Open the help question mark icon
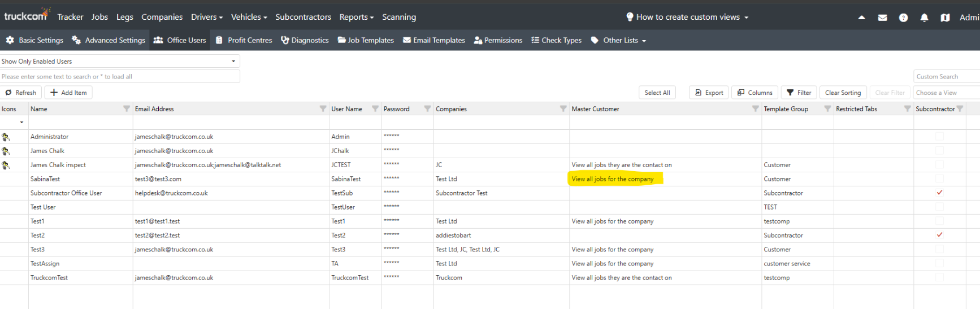The height and width of the screenshot is (309, 980). (x=903, y=18)
